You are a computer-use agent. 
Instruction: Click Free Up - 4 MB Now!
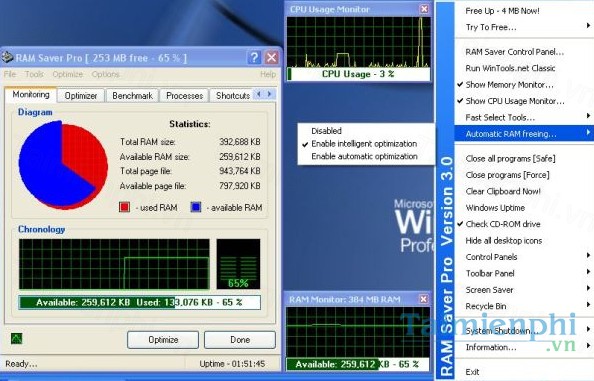click(x=524, y=11)
